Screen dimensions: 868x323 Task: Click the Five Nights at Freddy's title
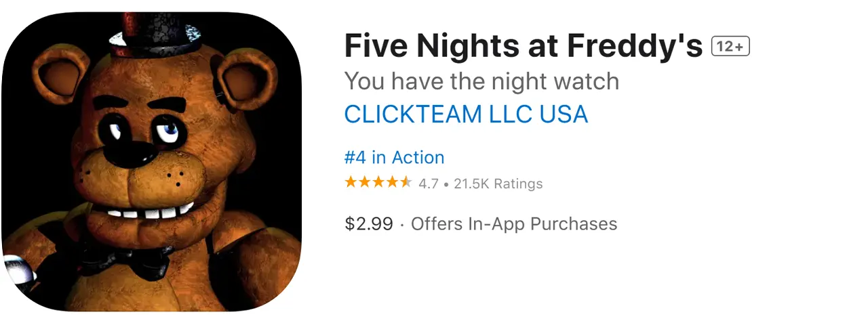(x=523, y=47)
